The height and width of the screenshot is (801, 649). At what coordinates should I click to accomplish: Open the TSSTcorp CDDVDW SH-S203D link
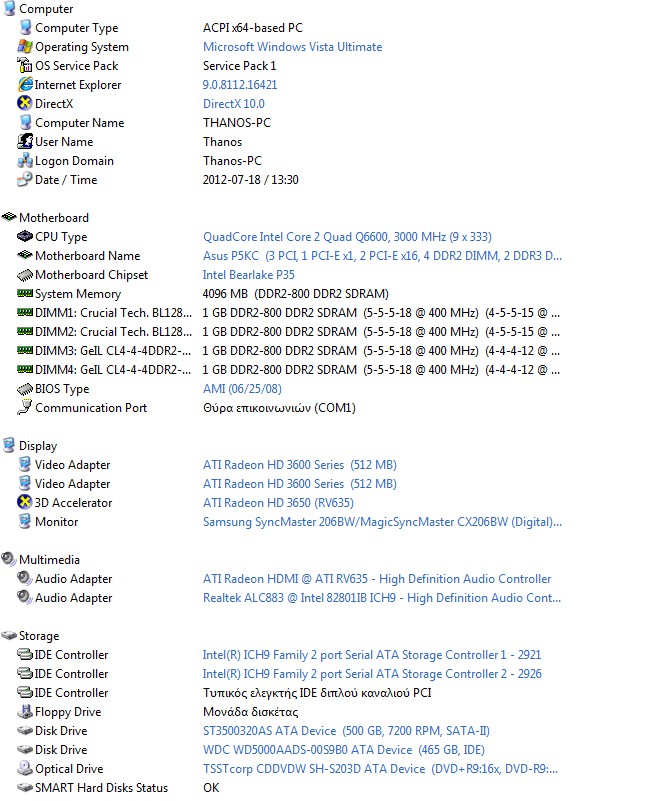point(380,769)
